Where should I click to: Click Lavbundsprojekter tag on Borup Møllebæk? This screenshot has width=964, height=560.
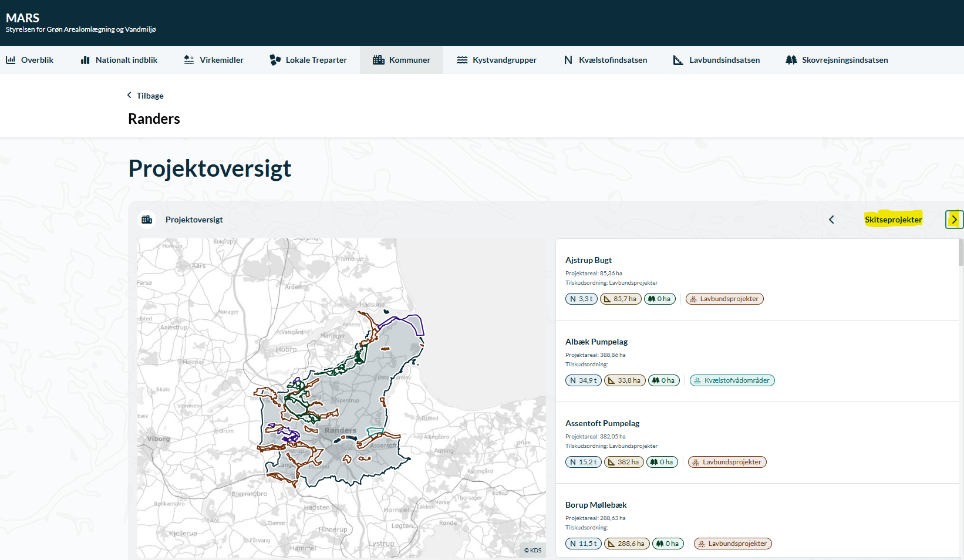pos(733,544)
